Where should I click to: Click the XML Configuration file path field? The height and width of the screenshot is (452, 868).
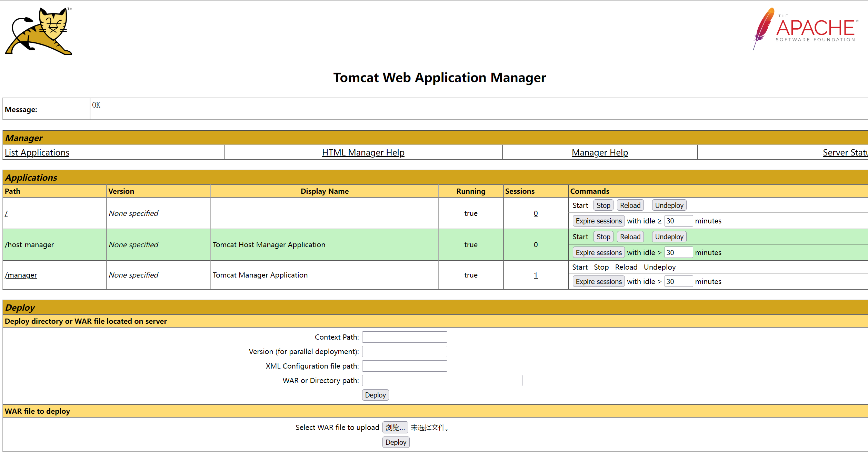[x=404, y=366]
